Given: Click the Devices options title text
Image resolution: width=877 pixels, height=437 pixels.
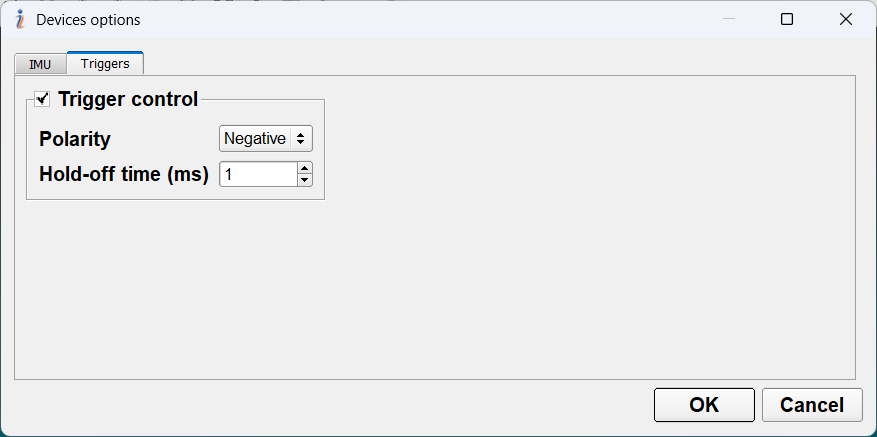Looking at the screenshot, I should click(88, 19).
